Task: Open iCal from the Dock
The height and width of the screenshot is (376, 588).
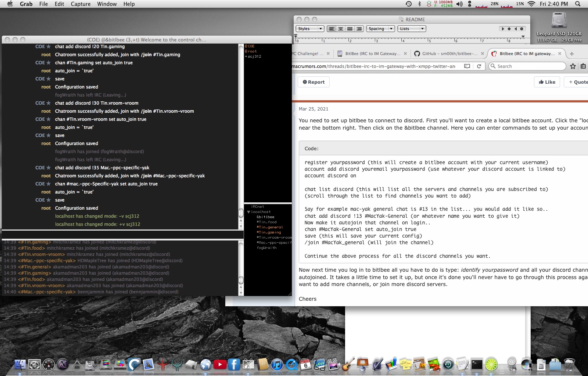Action: point(305,364)
